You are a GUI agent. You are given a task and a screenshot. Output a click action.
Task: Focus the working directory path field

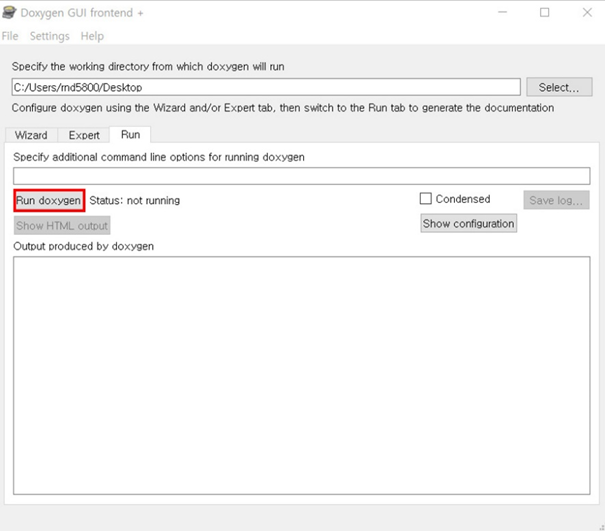[x=266, y=87]
